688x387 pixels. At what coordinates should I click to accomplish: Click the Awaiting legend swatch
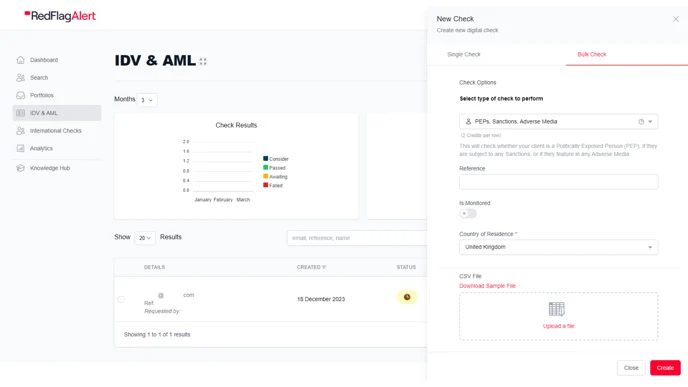[265, 176]
